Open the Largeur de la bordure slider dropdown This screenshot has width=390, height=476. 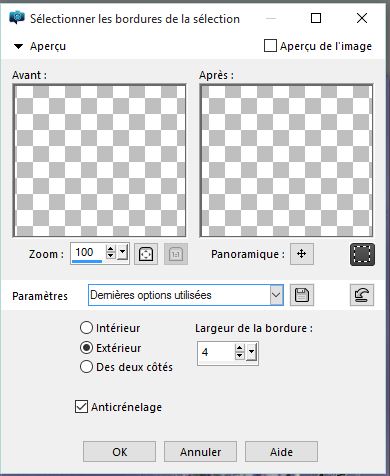coord(252,352)
